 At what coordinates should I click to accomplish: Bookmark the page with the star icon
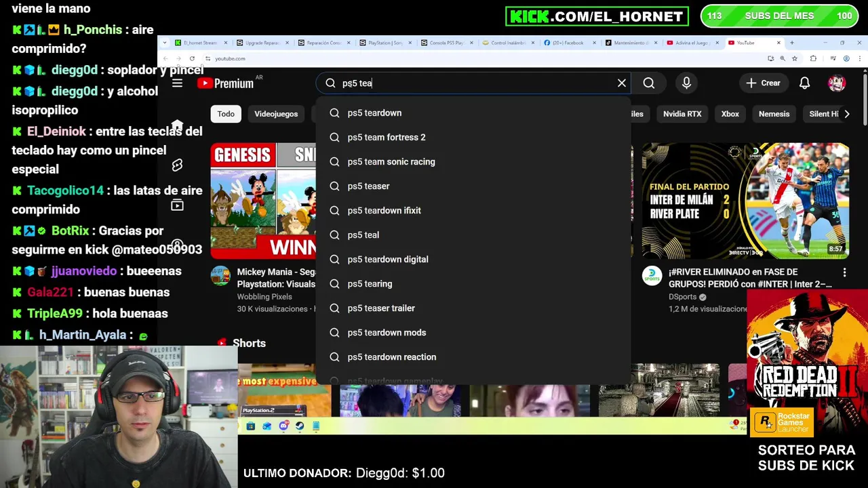tap(795, 59)
